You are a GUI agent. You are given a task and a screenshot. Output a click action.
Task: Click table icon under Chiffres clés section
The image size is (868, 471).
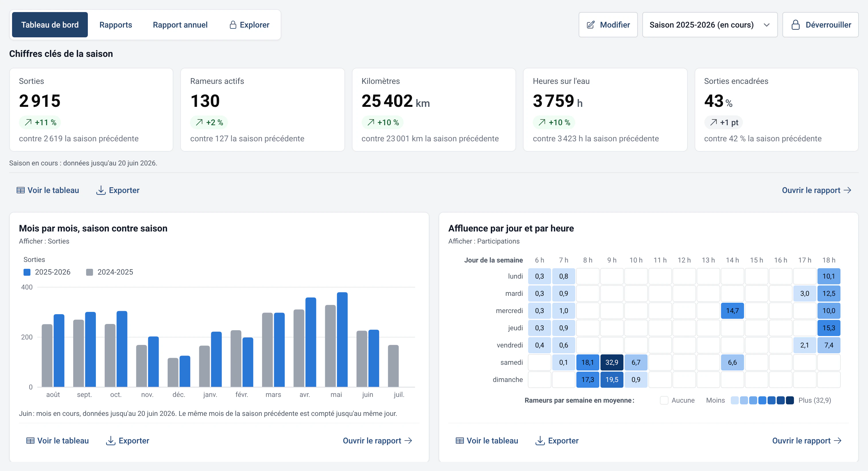point(21,190)
